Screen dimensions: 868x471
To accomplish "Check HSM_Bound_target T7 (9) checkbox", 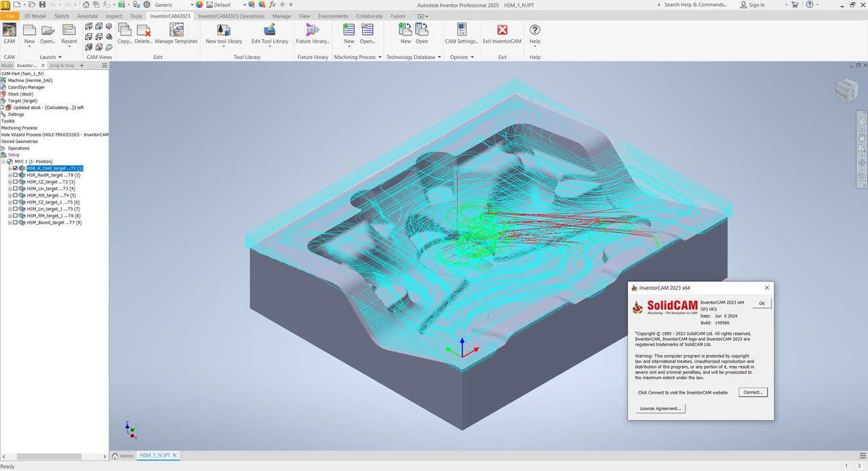I will point(16,222).
